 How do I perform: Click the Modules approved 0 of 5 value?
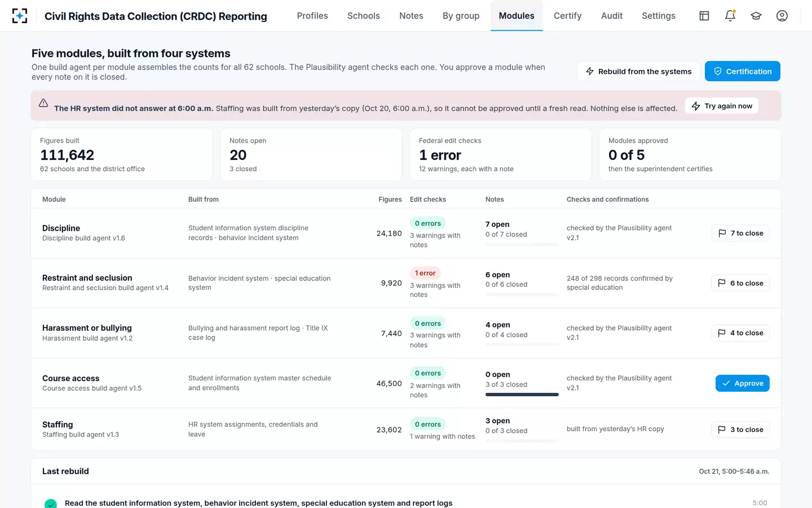click(x=626, y=155)
